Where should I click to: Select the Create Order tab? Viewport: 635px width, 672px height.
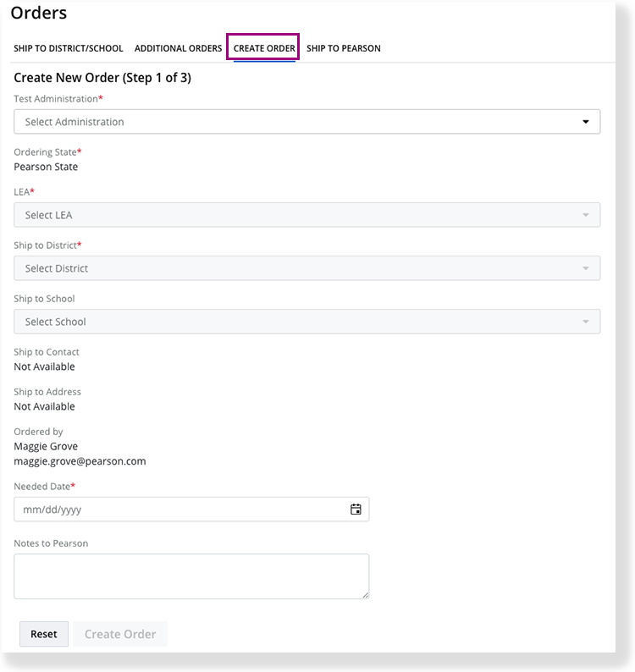pos(264,48)
